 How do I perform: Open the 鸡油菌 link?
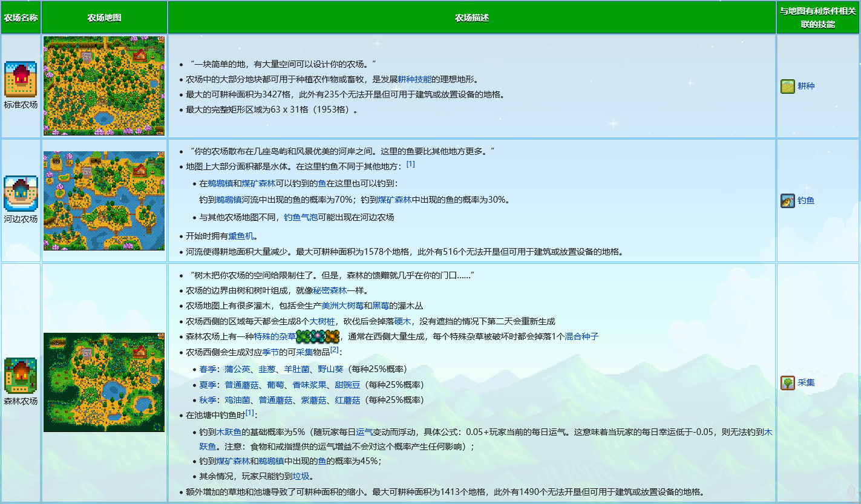[x=237, y=400]
